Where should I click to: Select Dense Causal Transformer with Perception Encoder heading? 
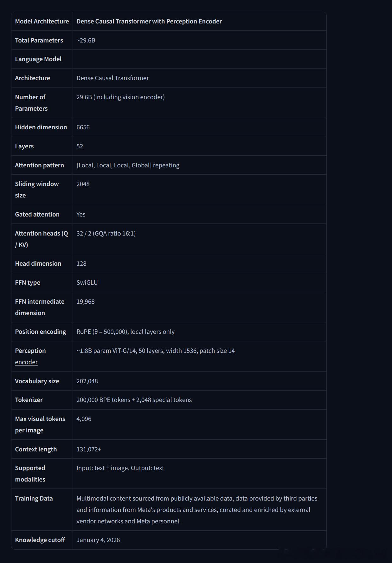tap(149, 21)
